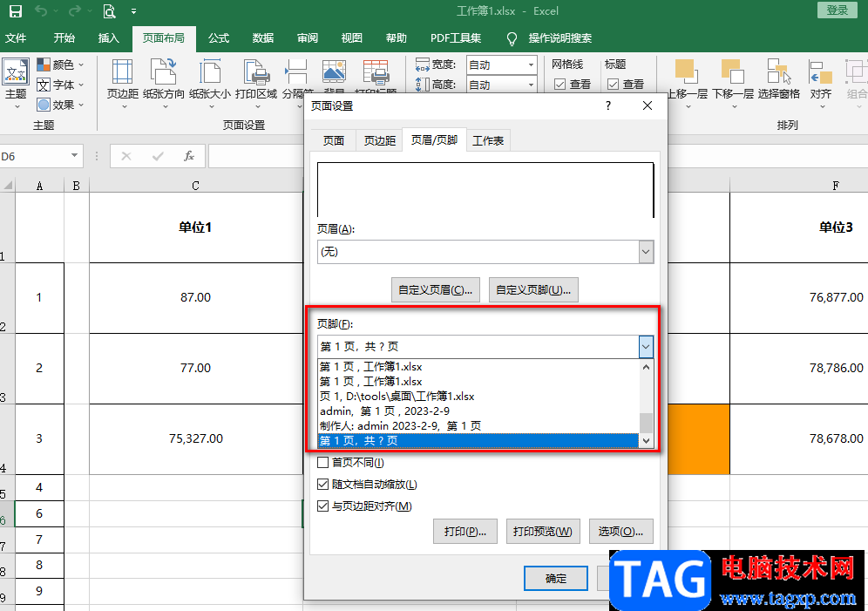Click in the Name Box showing D6
Viewport: 868px width, 611px height.
coord(33,156)
